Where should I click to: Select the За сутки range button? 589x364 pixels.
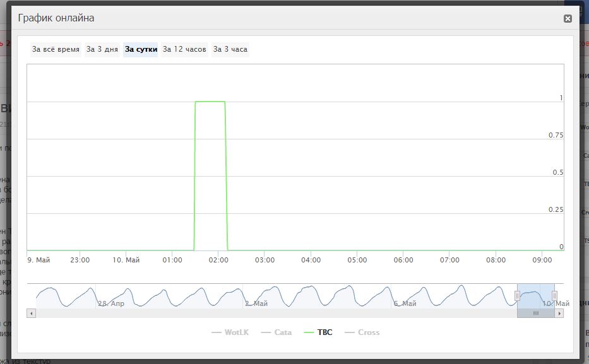click(x=141, y=49)
